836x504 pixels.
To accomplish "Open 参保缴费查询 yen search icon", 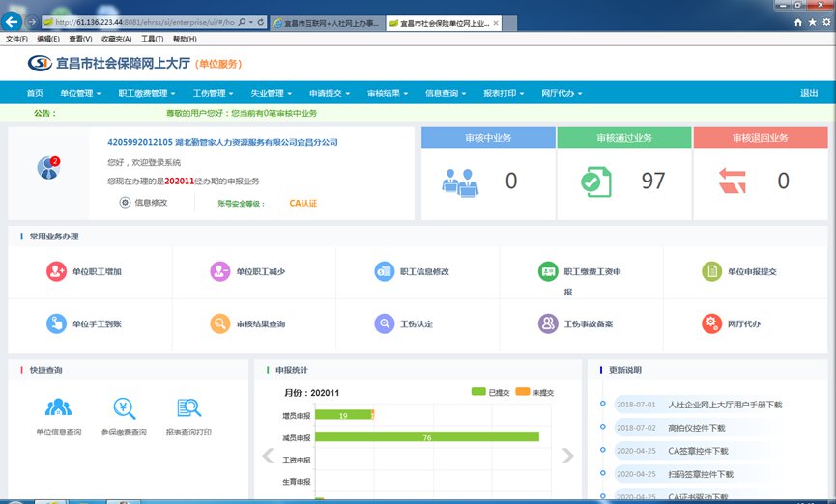I will coord(124,408).
